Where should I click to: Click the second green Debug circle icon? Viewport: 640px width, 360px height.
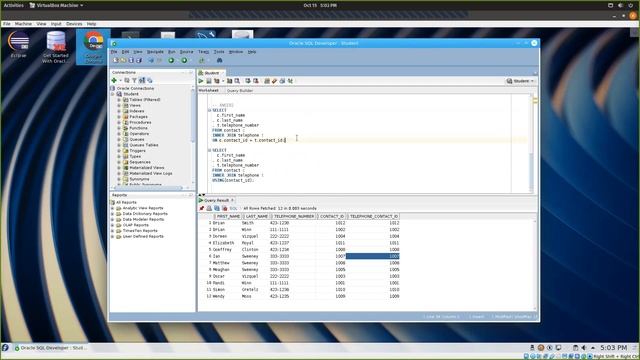coord(184,60)
